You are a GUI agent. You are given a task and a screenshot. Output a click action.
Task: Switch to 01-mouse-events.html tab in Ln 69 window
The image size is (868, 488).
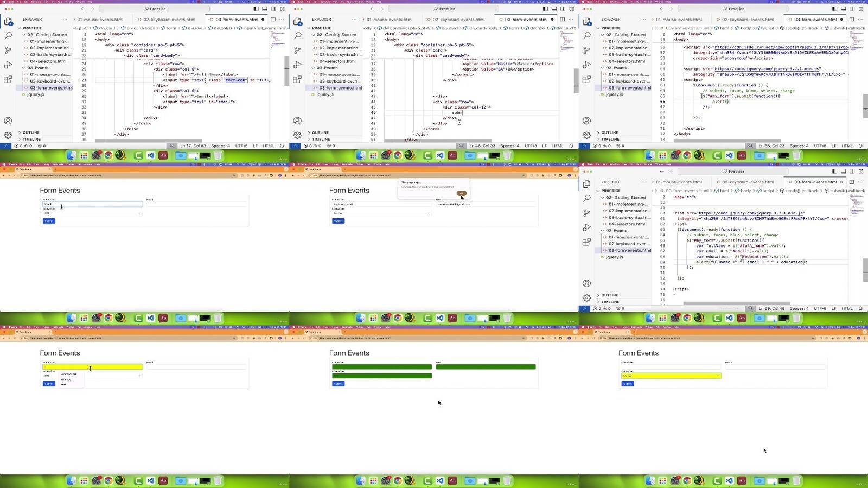[x=679, y=182]
